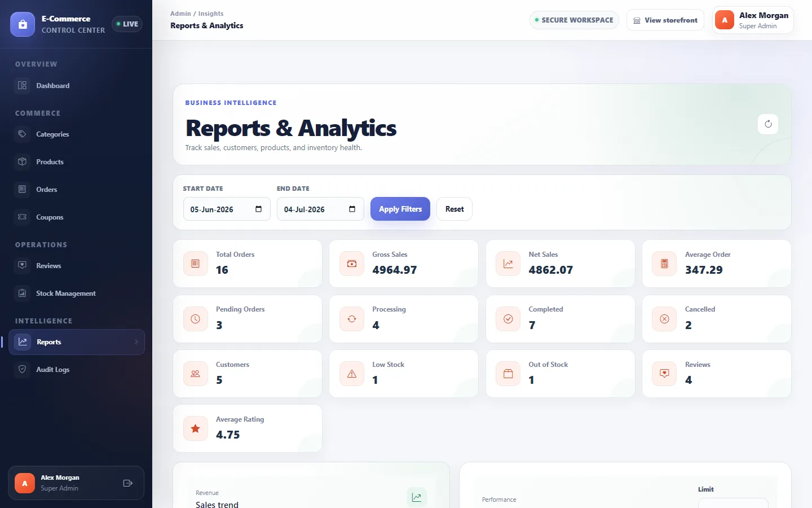Click the Admin breadcrumb link
Image resolution: width=812 pixels, height=508 pixels.
pyautogui.click(x=180, y=14)
